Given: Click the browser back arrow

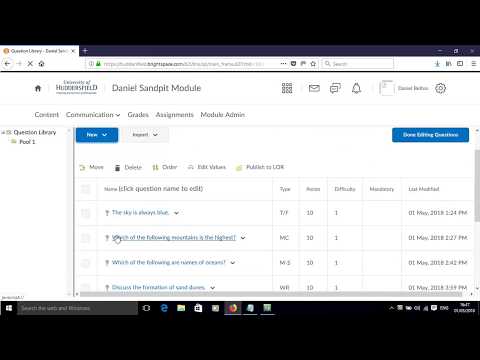Looking at the screenshot, I should click(x=7, y=63).
